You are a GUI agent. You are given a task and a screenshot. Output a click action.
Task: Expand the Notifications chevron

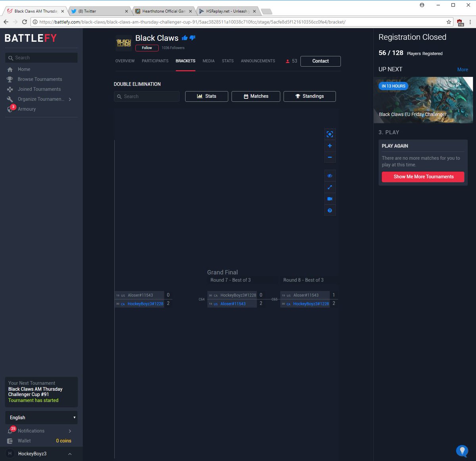pos(70,431)
